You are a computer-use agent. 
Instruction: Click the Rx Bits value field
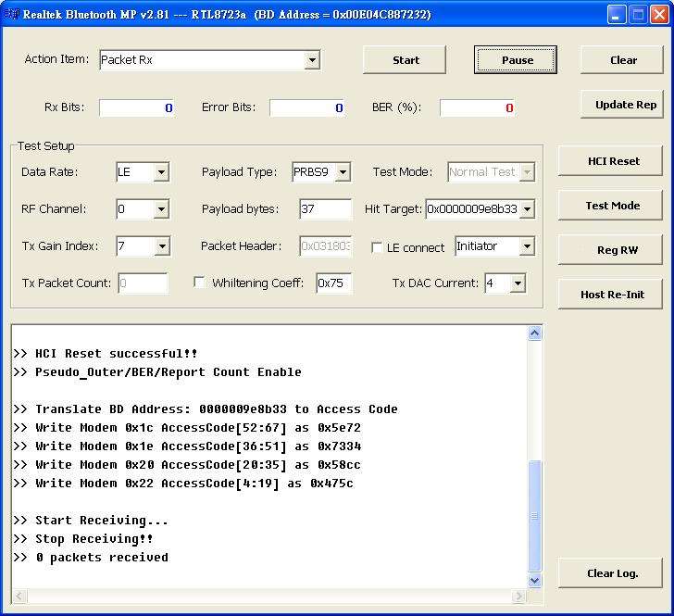click(x=137, y=107)
